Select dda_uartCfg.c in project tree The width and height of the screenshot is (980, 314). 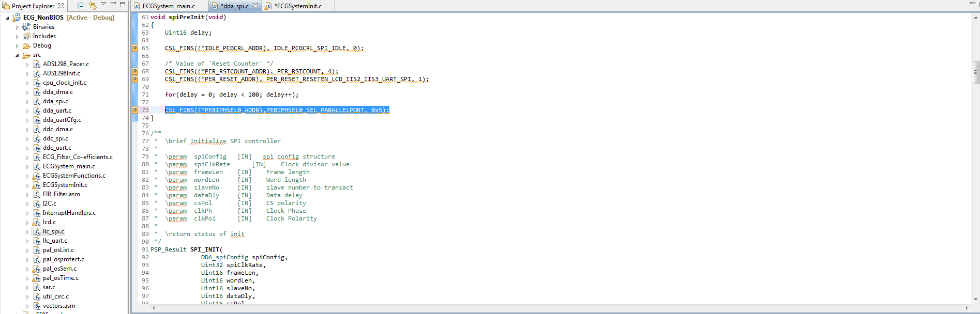(x=62, y=120)
